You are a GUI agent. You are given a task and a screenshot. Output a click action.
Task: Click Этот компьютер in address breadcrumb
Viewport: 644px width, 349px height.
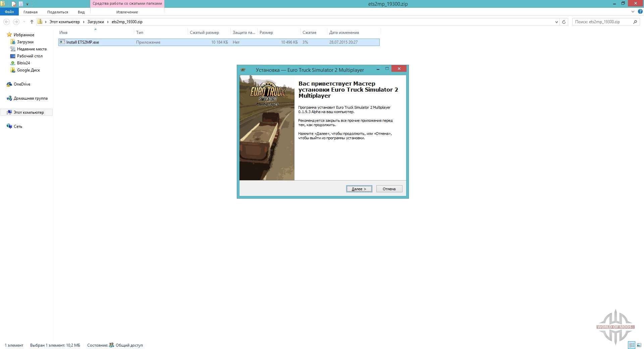pos(64,22)
